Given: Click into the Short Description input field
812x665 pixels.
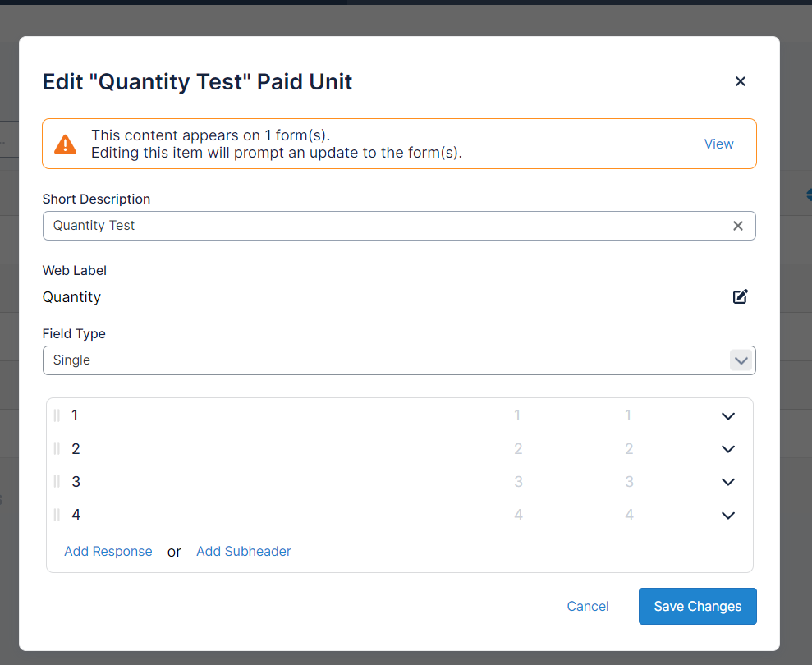Looking at the screenshot, I should coord(386,226).
